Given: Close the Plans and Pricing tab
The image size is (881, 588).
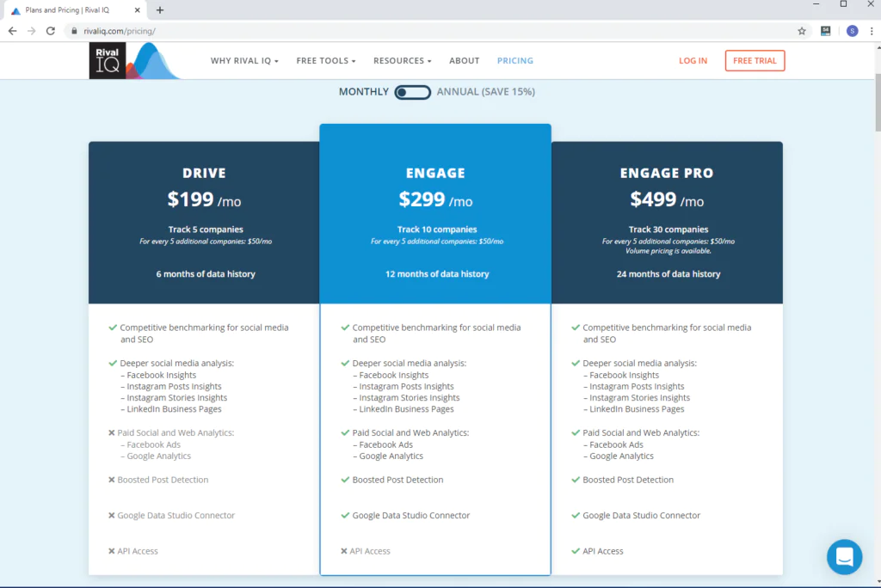Looking at the screenshot, I should (x=137, y=10).
